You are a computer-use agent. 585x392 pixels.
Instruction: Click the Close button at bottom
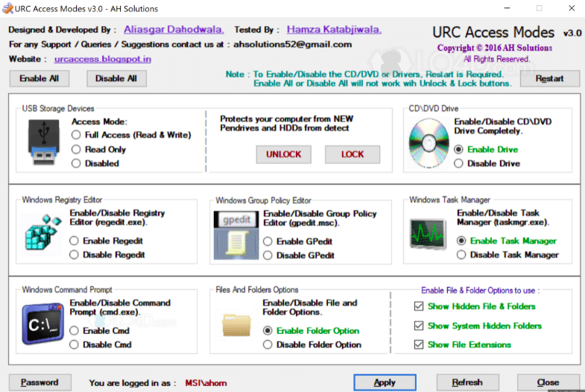tap(548, 382)
